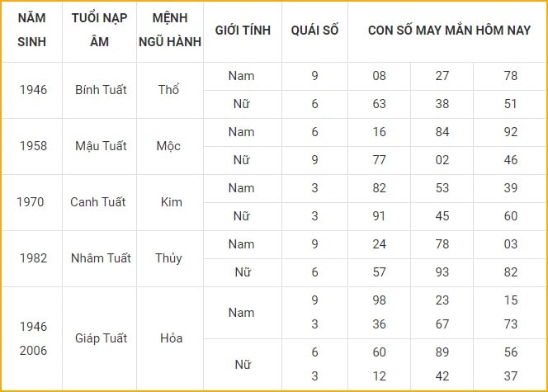The width and height of the screenshot is (548, 392).
Task: Click lucky number 84 for Mậu Tuất Nam
Action: (x=442, y=132)
